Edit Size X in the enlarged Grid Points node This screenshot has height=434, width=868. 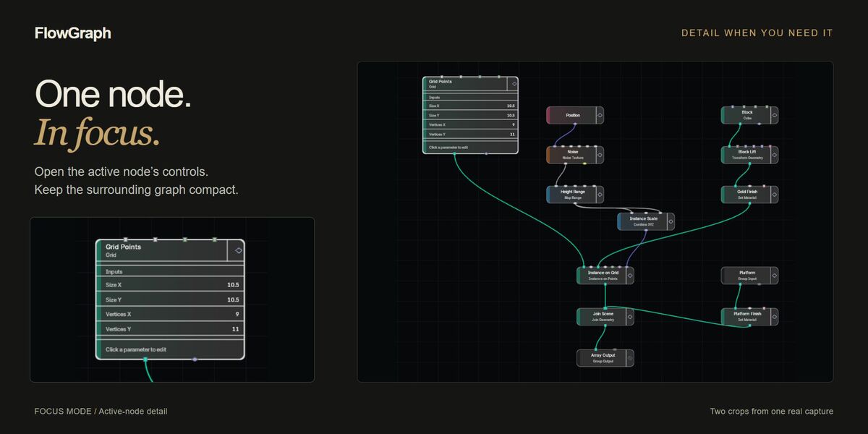(x=170, y=285)
